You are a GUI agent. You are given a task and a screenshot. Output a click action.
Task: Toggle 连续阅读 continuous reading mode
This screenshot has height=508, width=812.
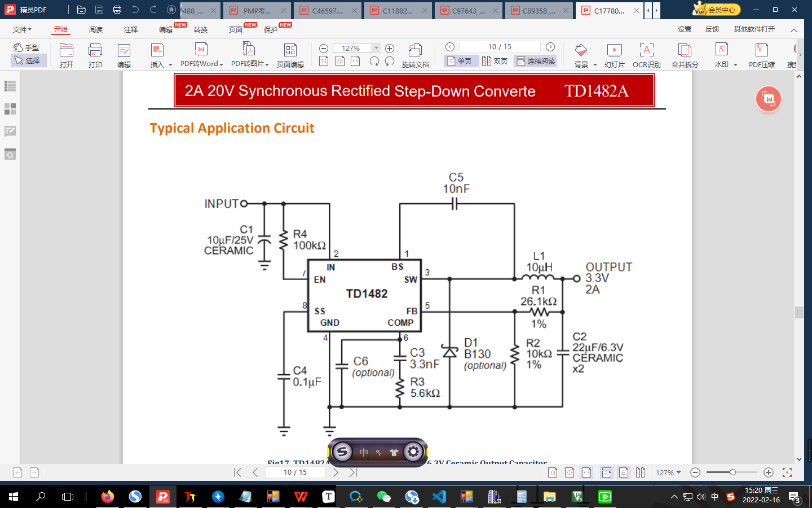pyautogui.click(x=536, y=61)
